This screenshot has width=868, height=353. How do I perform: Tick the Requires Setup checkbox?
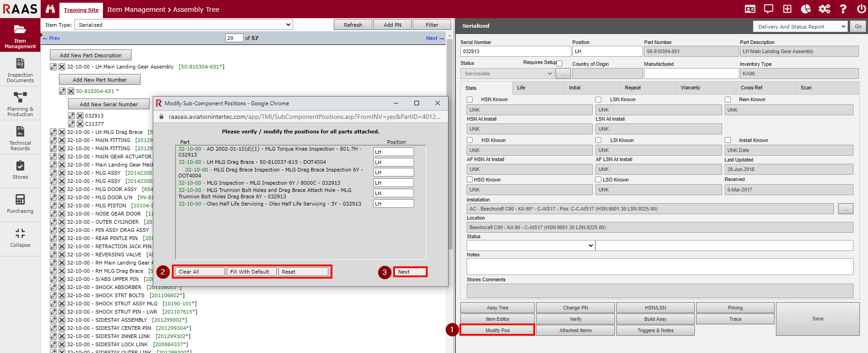pos(560,64)
